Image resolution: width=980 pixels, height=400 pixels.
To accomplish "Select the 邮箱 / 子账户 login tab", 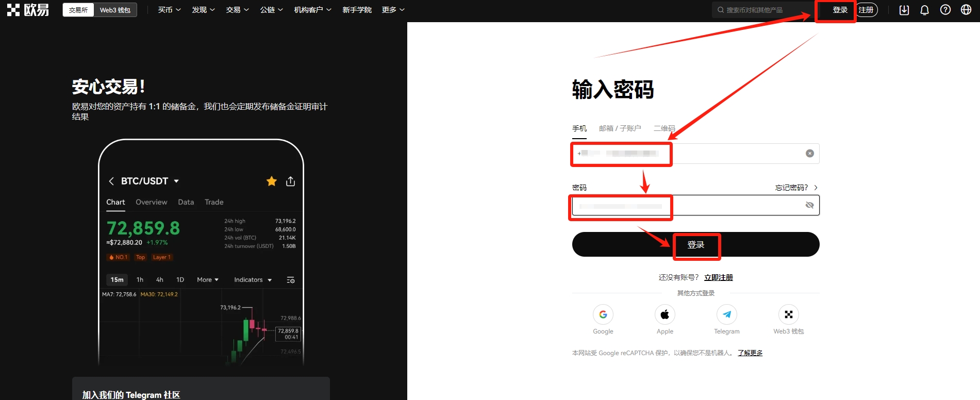I will point(620,128).
